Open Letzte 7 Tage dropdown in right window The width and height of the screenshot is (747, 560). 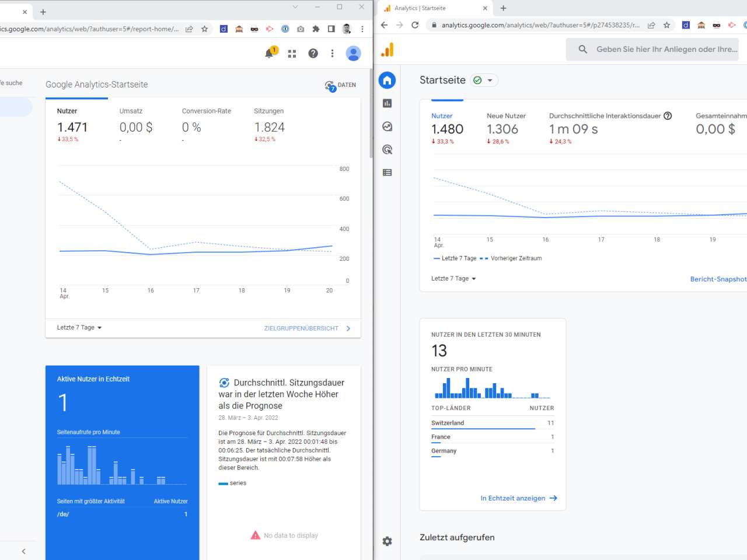pos(453,279)
